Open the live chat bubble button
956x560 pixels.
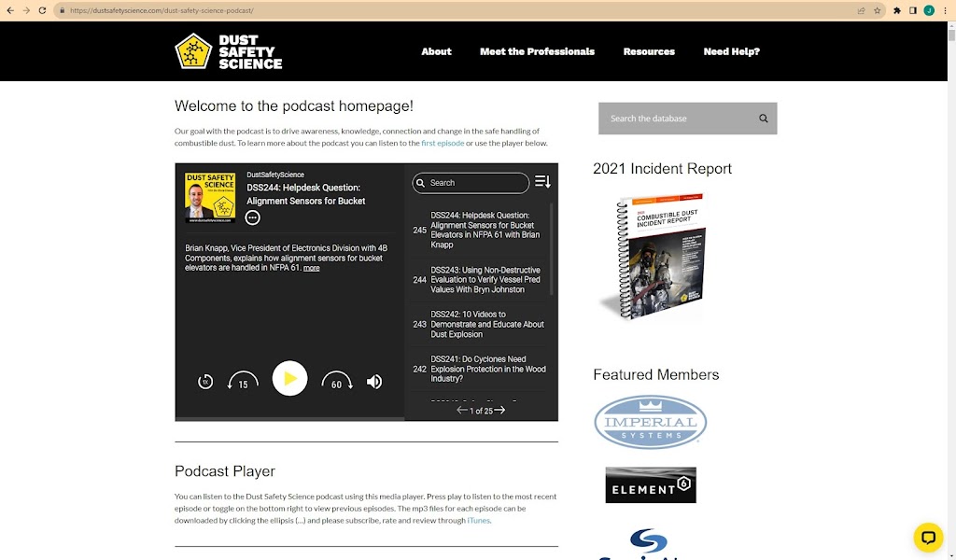[x=928, y=537]
